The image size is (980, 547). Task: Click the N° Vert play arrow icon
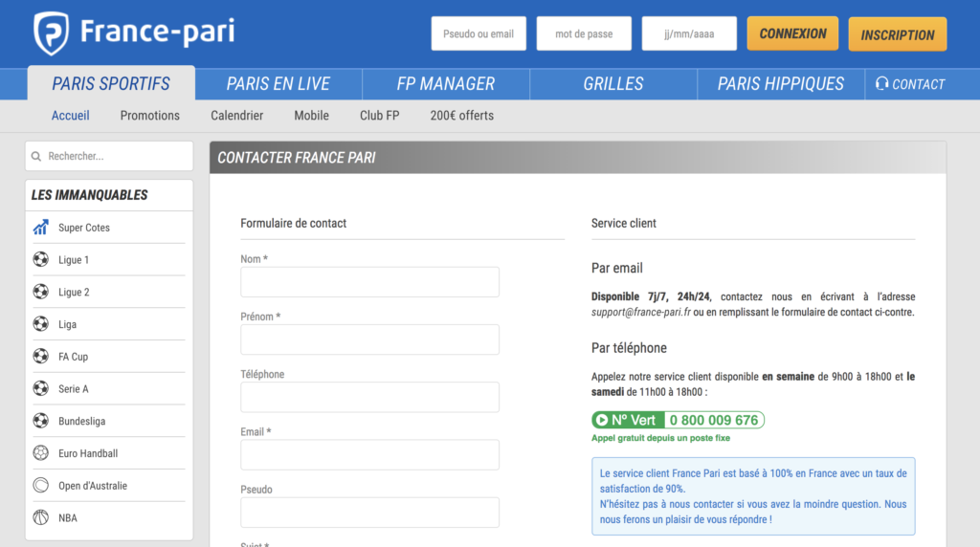pyautogui.click(x=602, y=420)
